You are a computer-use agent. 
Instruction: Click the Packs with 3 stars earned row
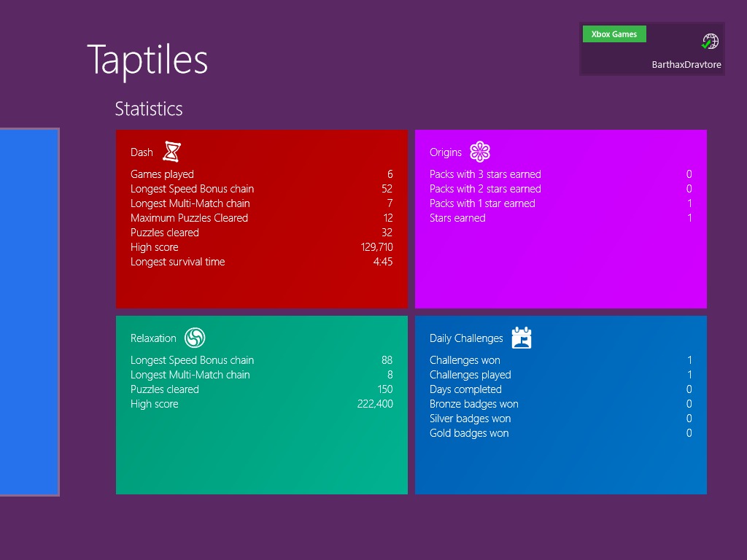click(x=560, y=174)
